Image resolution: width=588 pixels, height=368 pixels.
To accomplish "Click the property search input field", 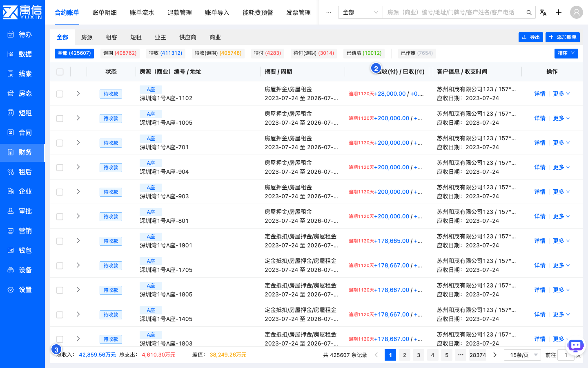I will point(454,12).
